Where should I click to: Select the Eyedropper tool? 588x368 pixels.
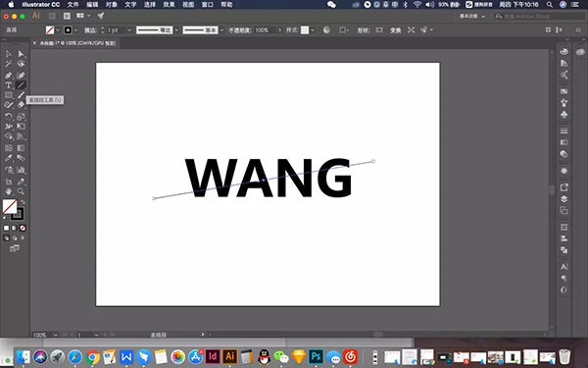coord(8,158)
